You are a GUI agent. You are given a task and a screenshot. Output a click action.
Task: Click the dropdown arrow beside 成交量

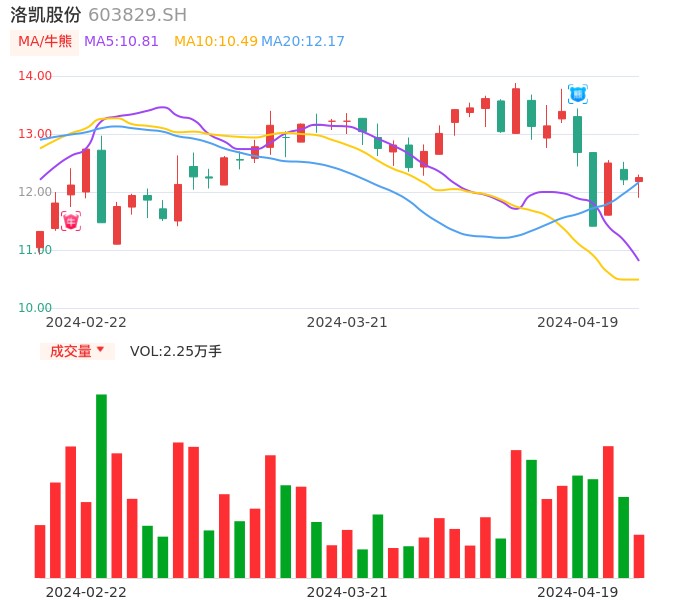point(100,351)
